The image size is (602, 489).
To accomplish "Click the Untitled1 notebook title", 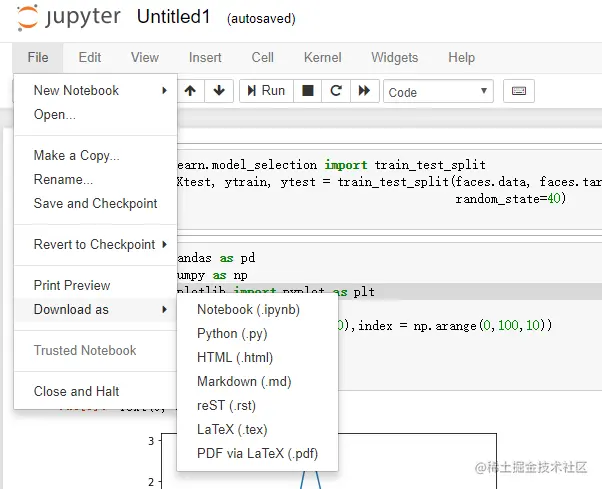I will pos(174,17).
